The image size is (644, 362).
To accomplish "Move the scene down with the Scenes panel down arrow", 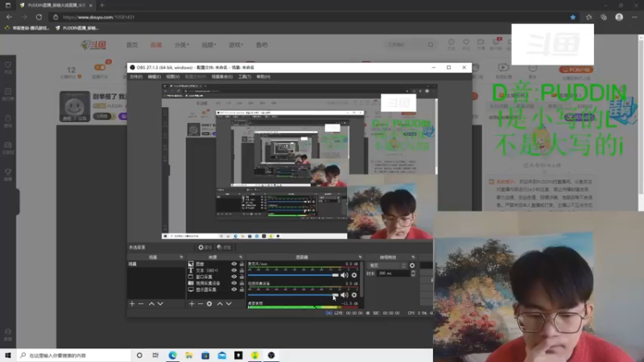I will tap(160, 304).
